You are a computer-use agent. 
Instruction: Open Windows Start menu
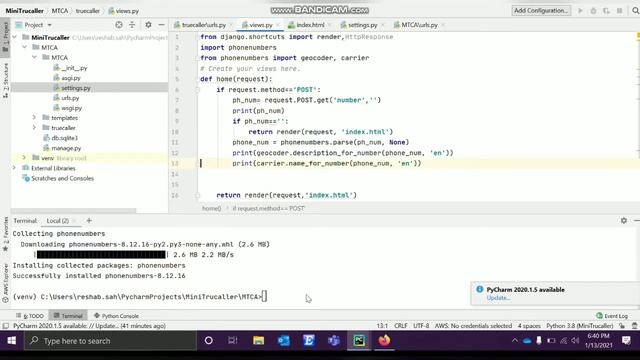[11, 340]
